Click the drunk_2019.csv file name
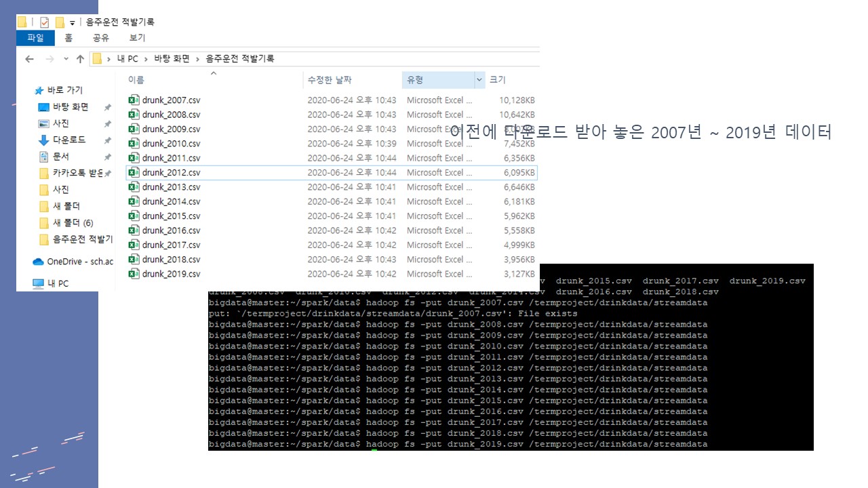 pos(171,274)
